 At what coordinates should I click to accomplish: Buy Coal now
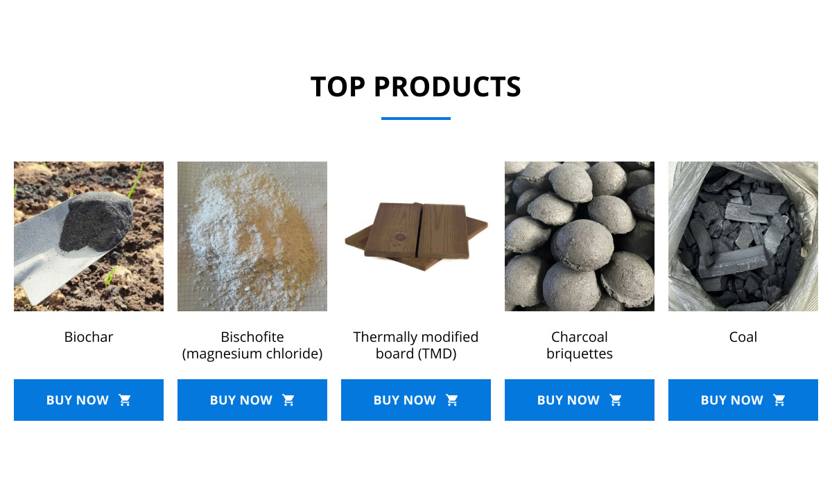tap(743, 400)
